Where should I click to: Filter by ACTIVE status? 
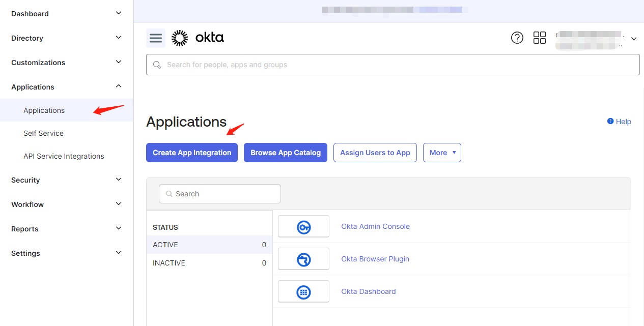[209, 245]
